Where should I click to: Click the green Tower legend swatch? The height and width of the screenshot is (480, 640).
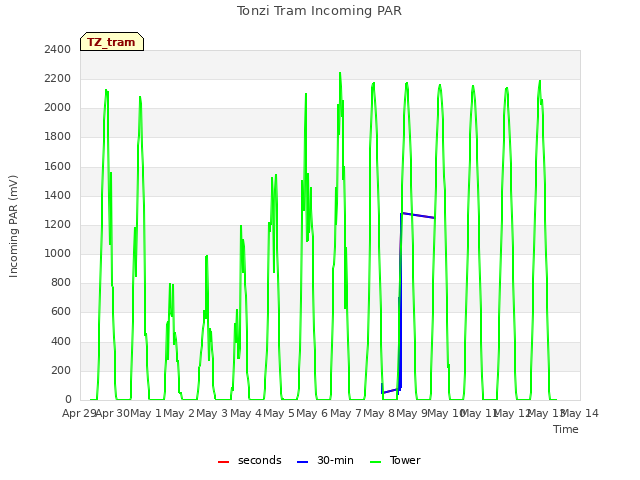point(375,462)
